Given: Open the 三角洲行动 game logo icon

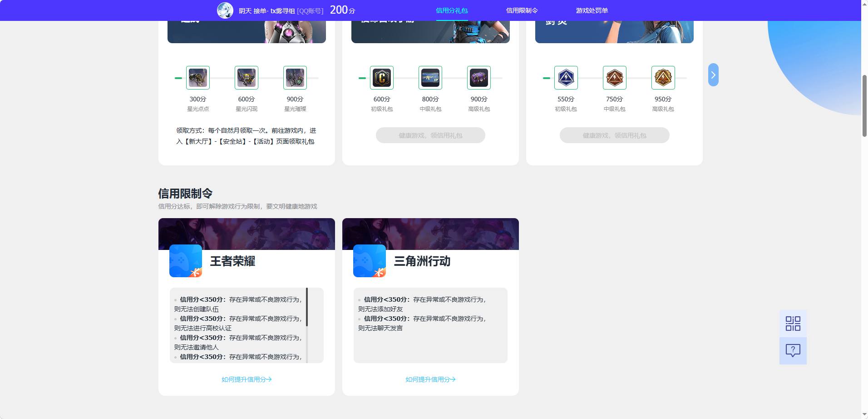Looking at the screenshot, I should [370, 261].
